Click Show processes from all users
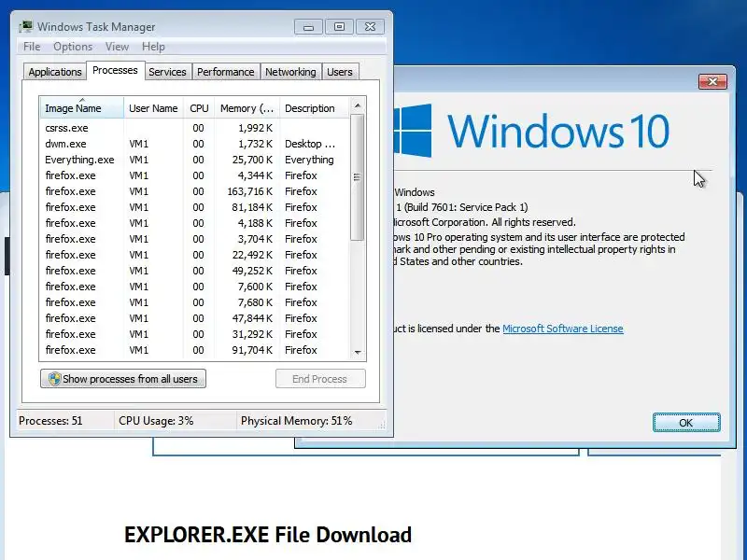This screenshot has height=560, width=747. tap(123, 379)
